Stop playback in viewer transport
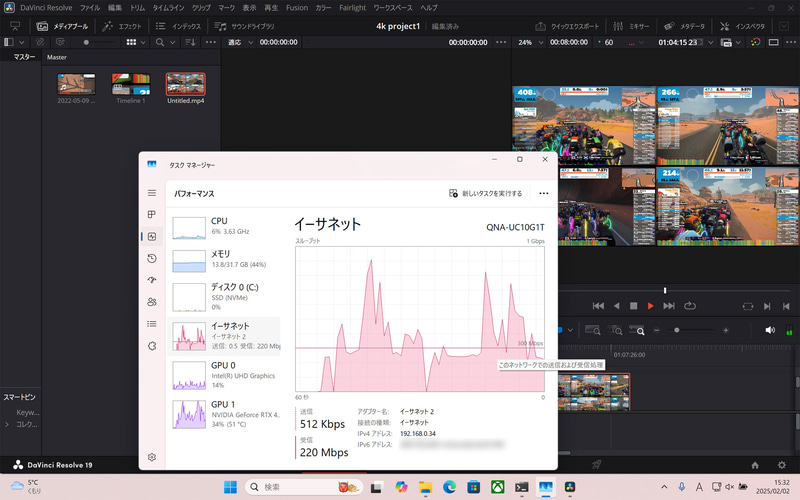Viewport: 800px width, 500px height. (x=633, y=306)
